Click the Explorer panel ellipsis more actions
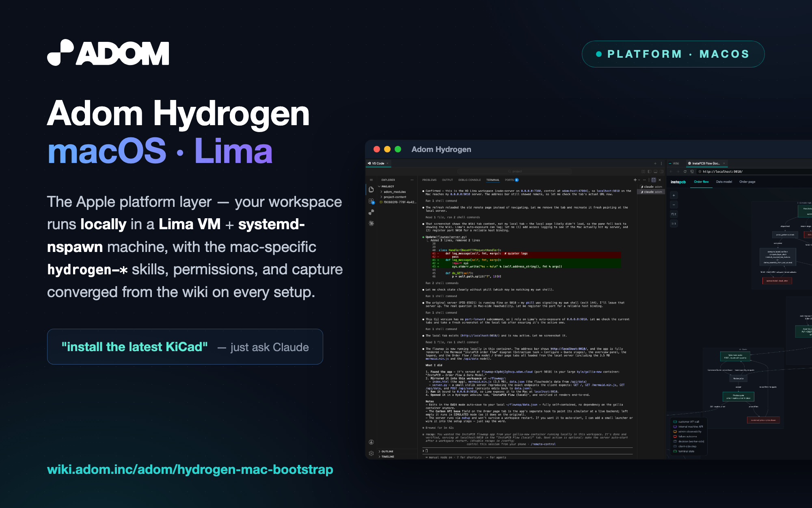Image resolution: width=812 pixels, height=508 pixels. pos(412,180)
